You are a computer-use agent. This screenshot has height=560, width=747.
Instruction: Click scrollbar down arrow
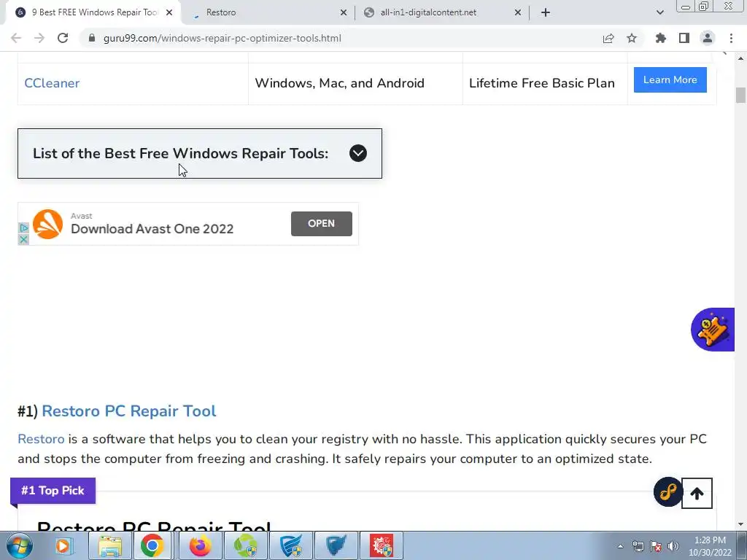click(740, 524)
